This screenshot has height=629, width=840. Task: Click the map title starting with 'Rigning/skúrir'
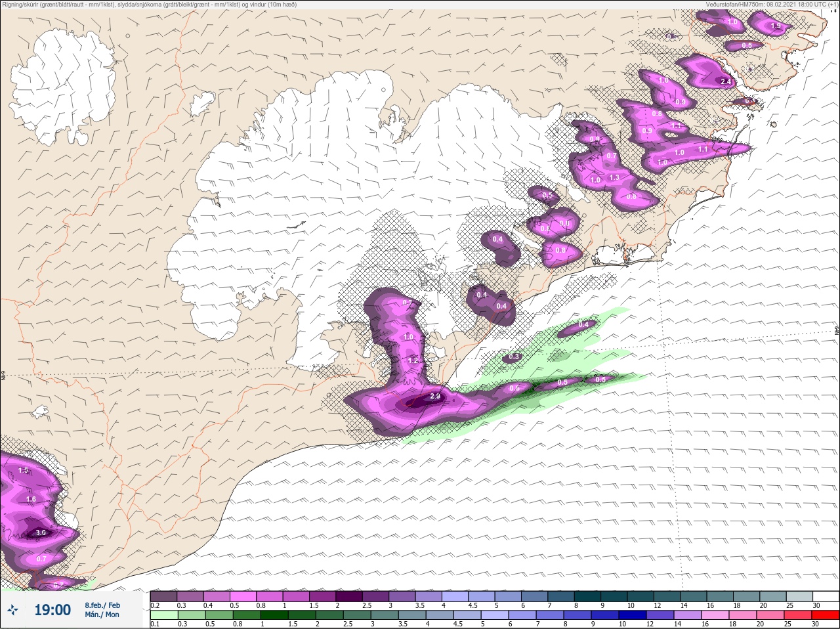tap(149, 5)
